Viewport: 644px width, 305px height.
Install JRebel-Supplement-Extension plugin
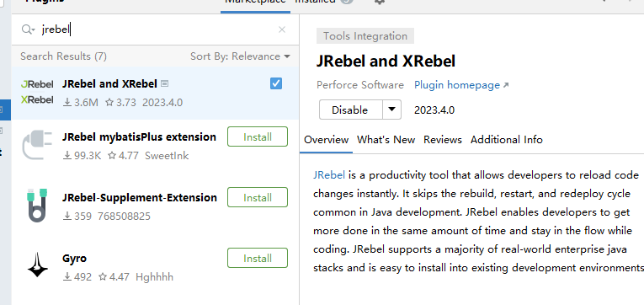click(258, 197)
